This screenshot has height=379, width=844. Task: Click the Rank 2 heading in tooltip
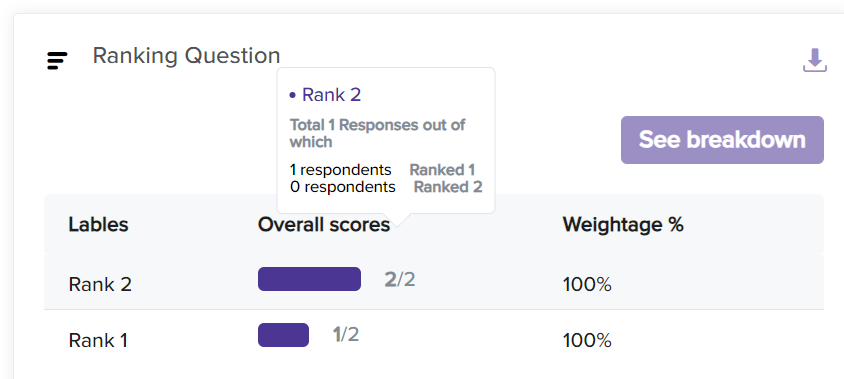click(332, 95)
